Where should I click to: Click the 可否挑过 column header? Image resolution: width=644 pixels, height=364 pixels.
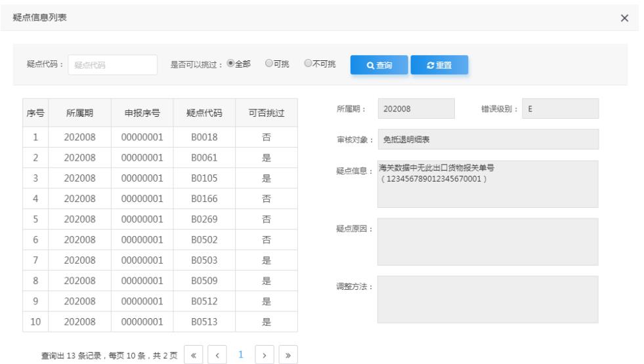tap(266, 113)
